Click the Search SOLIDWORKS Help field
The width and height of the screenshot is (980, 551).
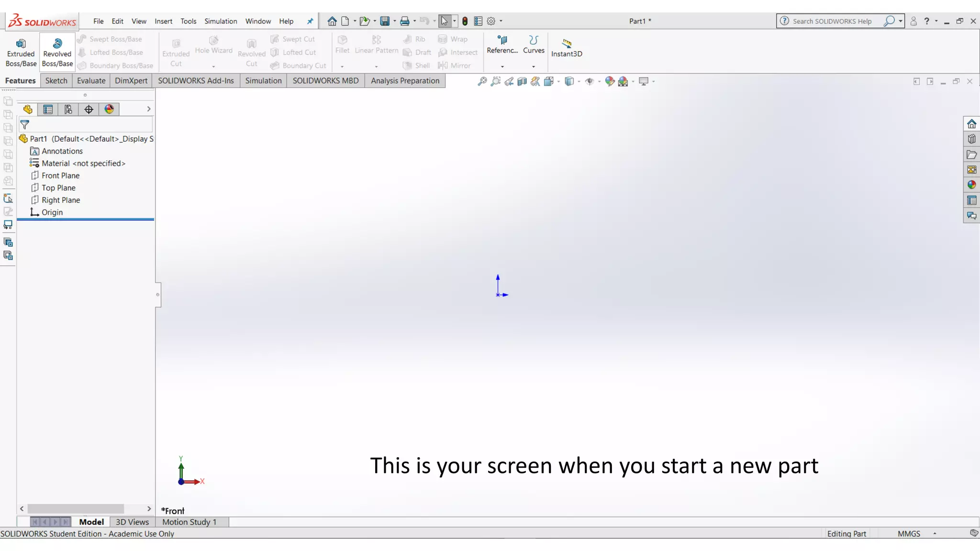point(833,21)
